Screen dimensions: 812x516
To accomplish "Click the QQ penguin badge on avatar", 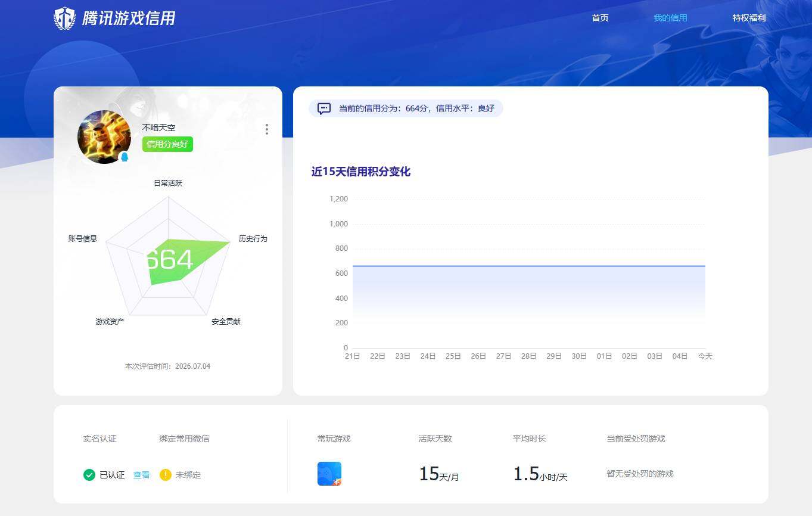I will (x=125, y=157).
